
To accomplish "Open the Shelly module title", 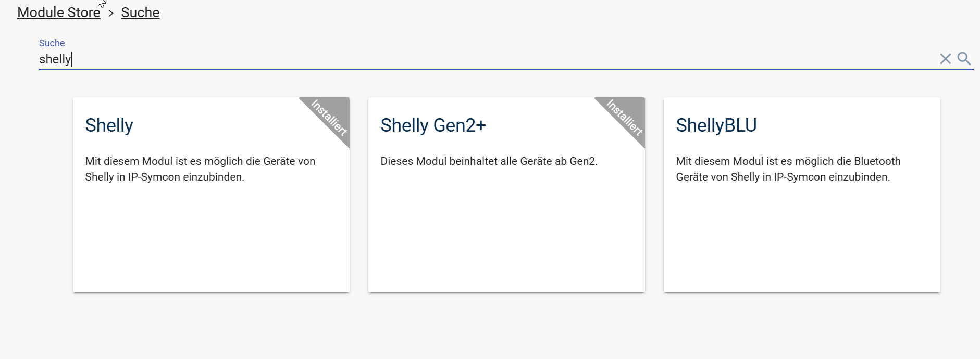I will click(x=109, y=125).
